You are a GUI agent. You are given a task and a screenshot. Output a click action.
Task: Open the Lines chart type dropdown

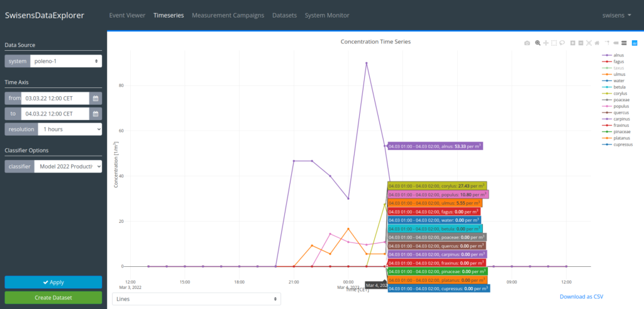coord(196,299)
